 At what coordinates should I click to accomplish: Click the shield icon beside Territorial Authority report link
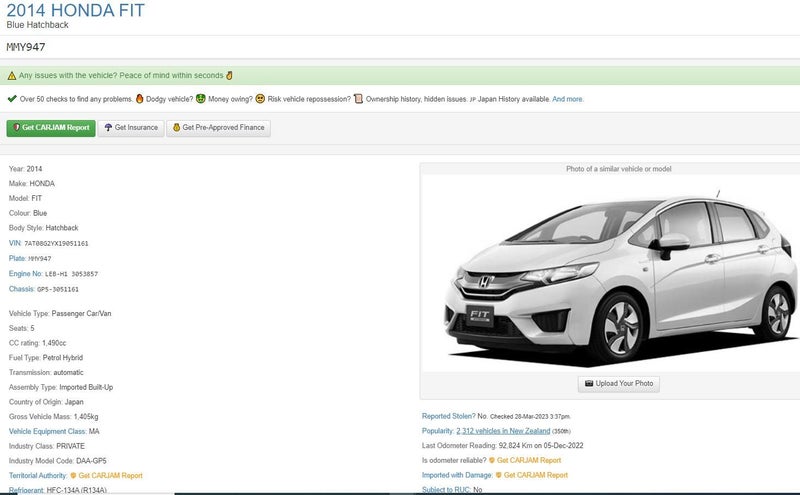[x=73, y=476]
